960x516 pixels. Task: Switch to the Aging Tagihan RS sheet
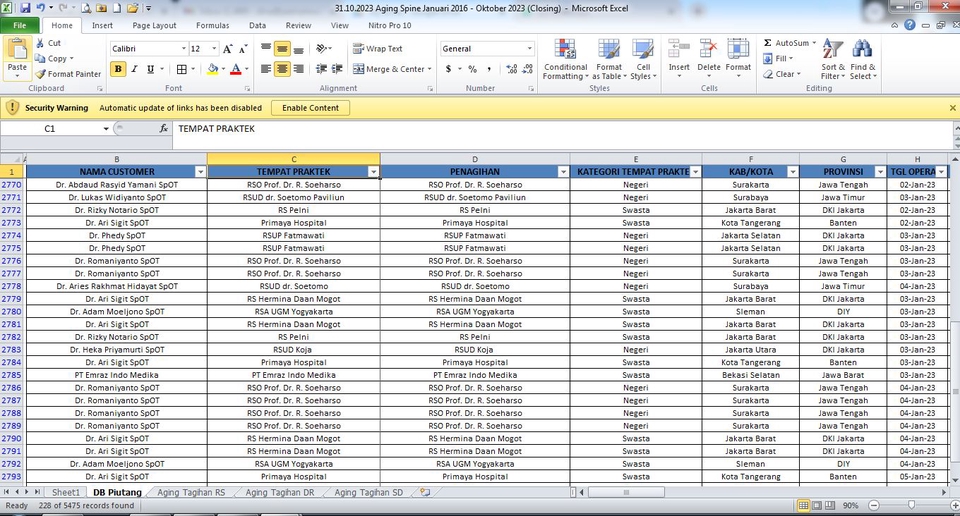[x=191, y=492]
